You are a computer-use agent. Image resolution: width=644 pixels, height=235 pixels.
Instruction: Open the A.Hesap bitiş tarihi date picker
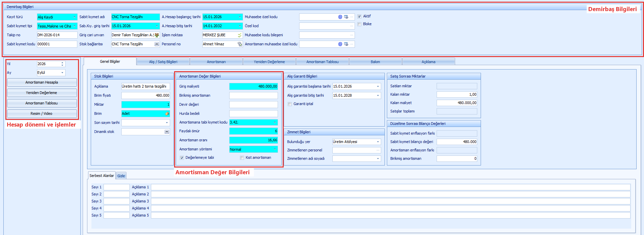pyautogui.click(x=240, y=26)
